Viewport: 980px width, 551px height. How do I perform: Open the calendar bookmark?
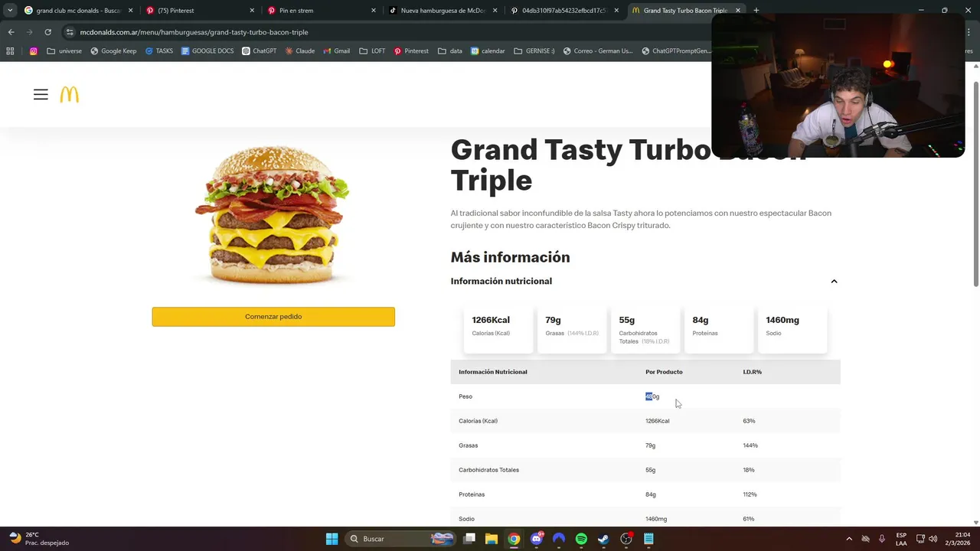[x=488, y=51]
